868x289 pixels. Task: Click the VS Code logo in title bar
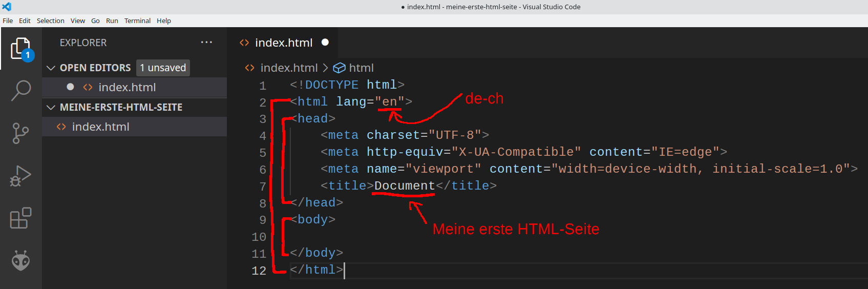[7, 7]
